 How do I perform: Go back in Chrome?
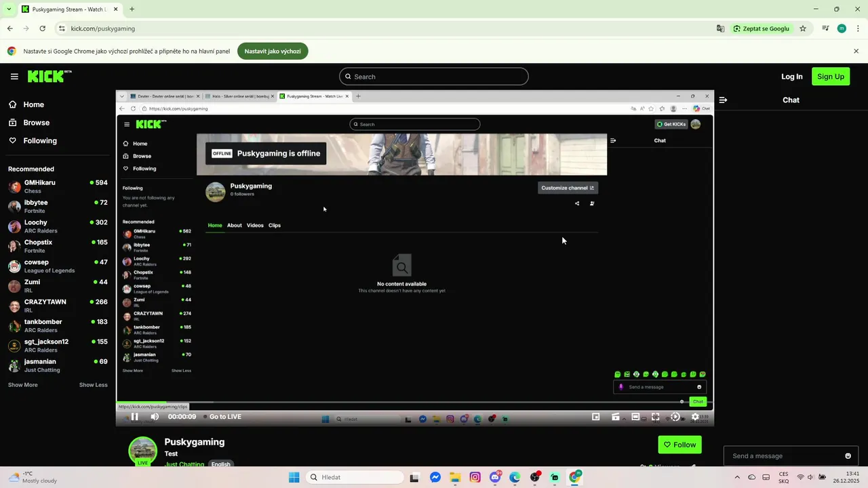(9, 28)
